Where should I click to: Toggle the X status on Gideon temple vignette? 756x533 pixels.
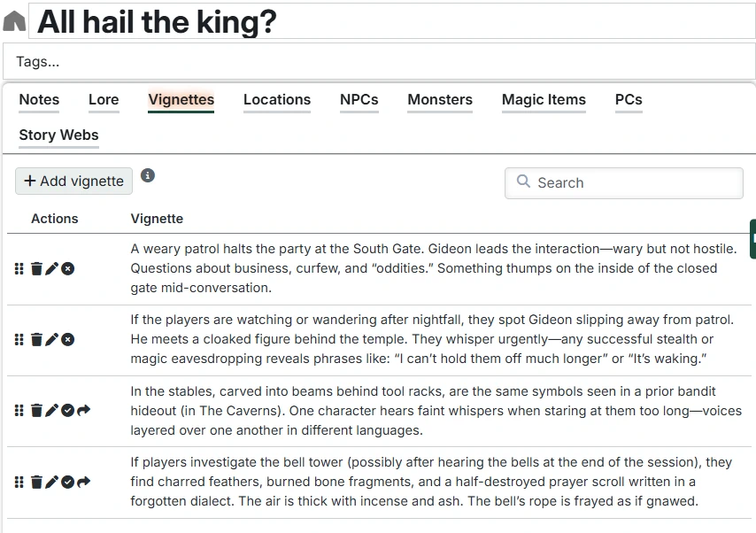67,339
